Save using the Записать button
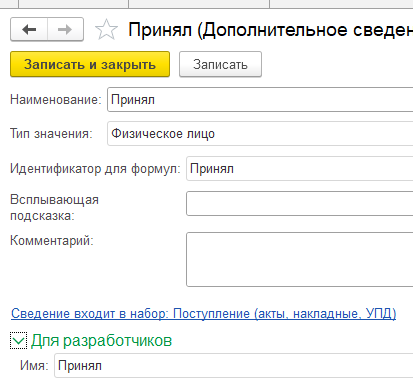 coord(220,64)
